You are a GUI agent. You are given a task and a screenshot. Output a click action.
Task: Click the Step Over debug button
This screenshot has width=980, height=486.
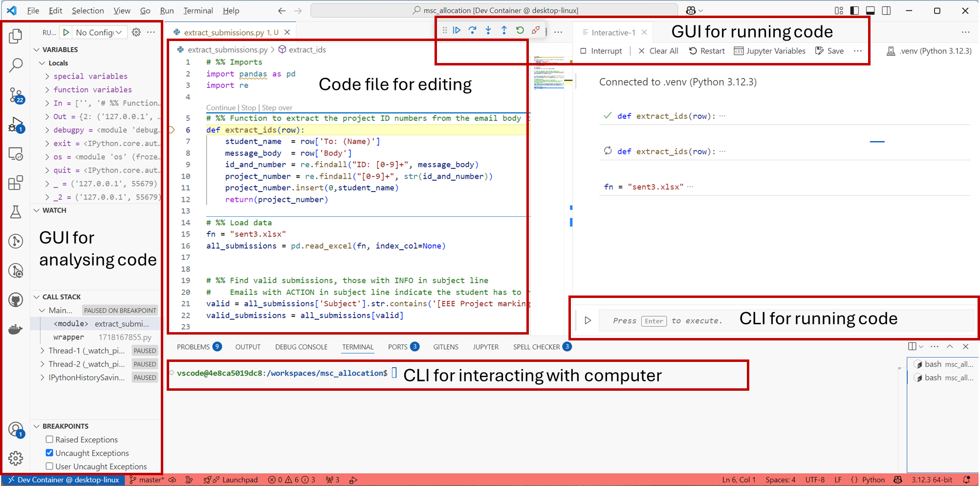472,30
